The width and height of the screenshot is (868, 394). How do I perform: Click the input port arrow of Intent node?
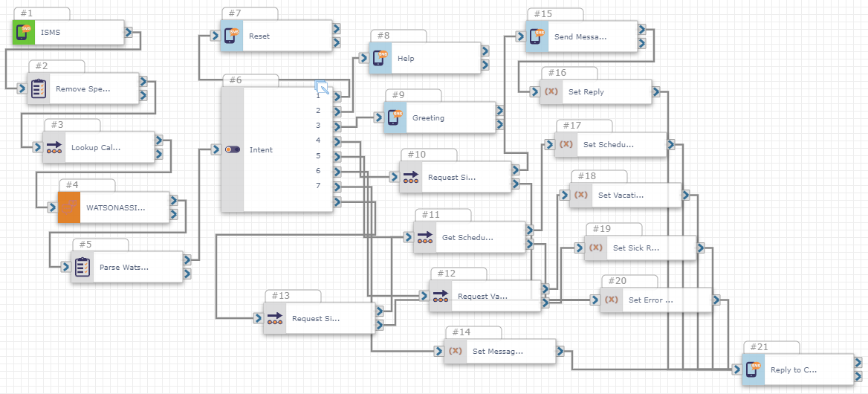(215, 149)
